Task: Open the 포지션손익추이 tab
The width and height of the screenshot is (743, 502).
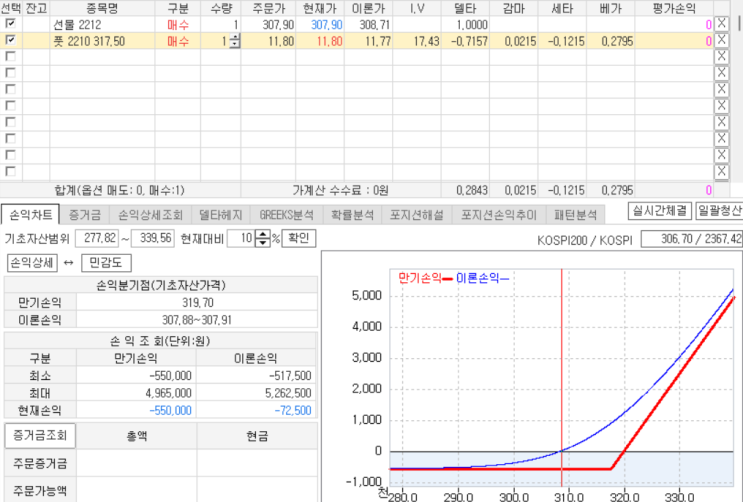Action: 499,215
